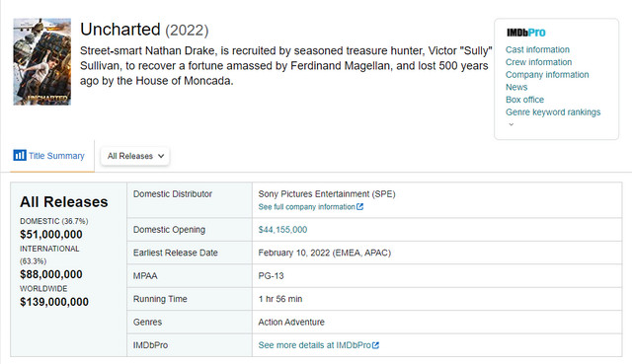Click the IMDbPro row label in table

(150, 345)
